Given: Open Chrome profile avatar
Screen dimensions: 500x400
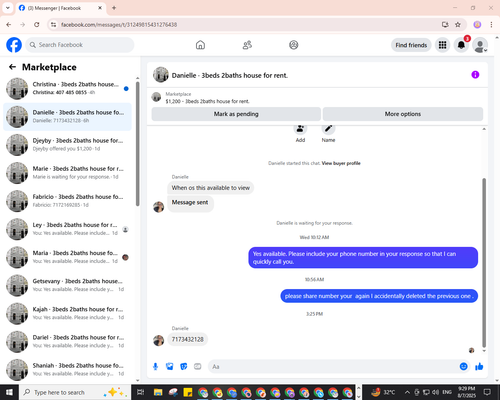Looking at the screenshot, I should click(x=477, y=25).
